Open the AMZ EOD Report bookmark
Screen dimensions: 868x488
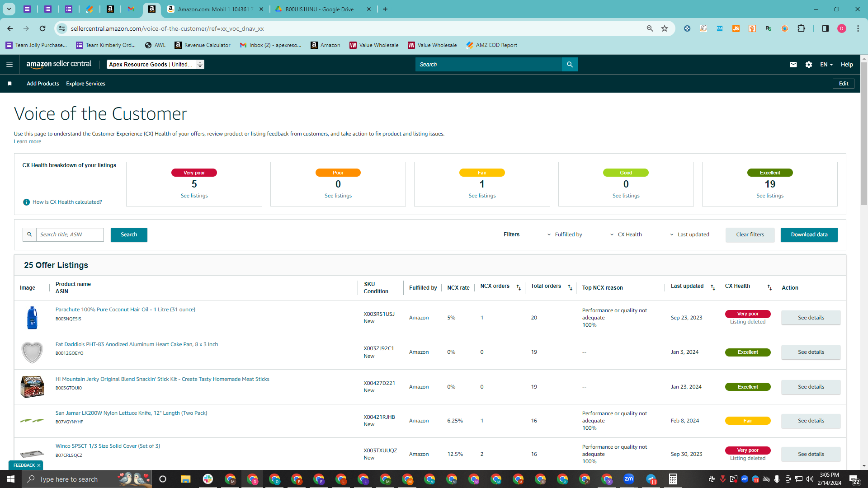[492, 45]
